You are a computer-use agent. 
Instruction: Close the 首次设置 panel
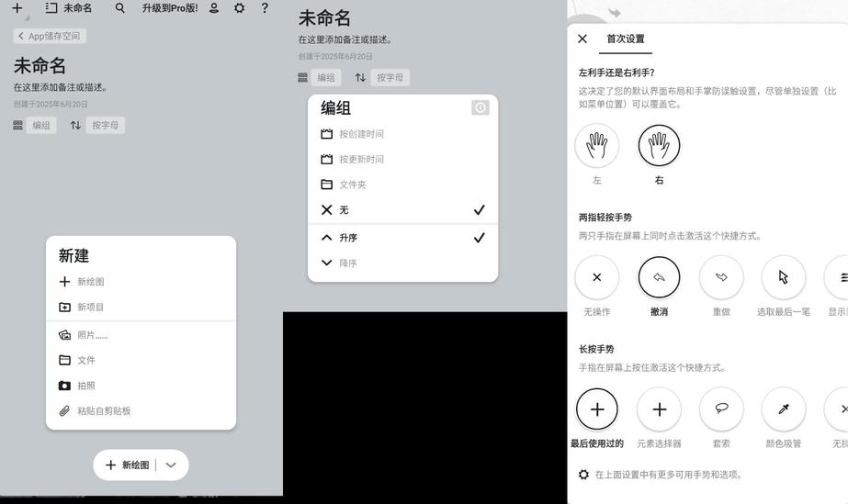tap(582, 39)
